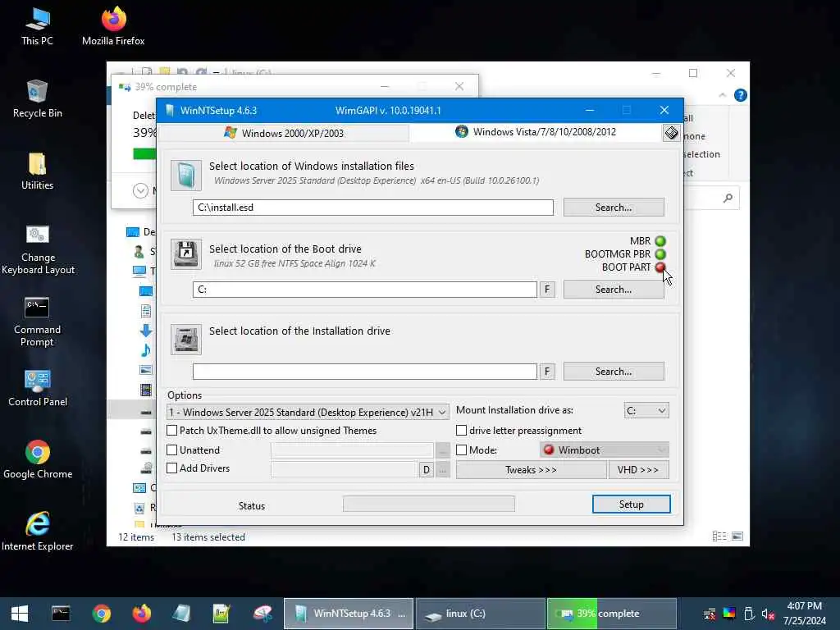The width and height of the screenshot is (840, 630).
Task: Open Start menu from taskbar
Action: (20, 614)
